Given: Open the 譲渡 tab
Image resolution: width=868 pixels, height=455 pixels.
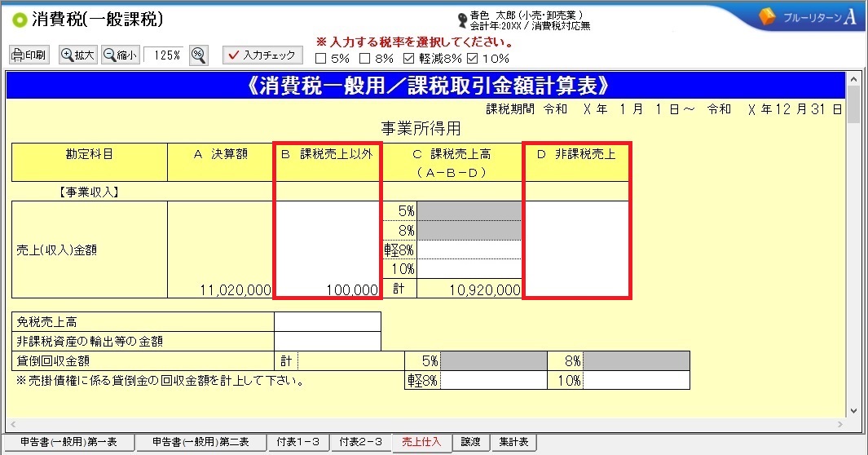Looking at the screenshot, I should point(470,442).
